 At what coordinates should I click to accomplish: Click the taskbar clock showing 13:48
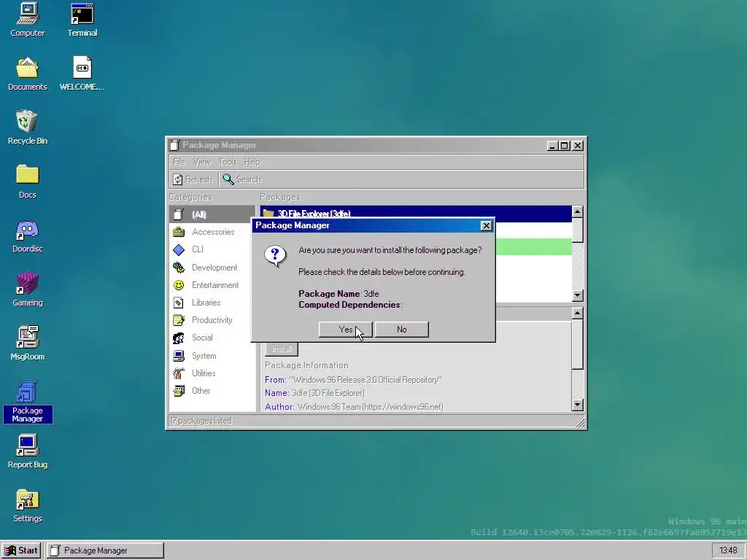(x=728, y=551)
